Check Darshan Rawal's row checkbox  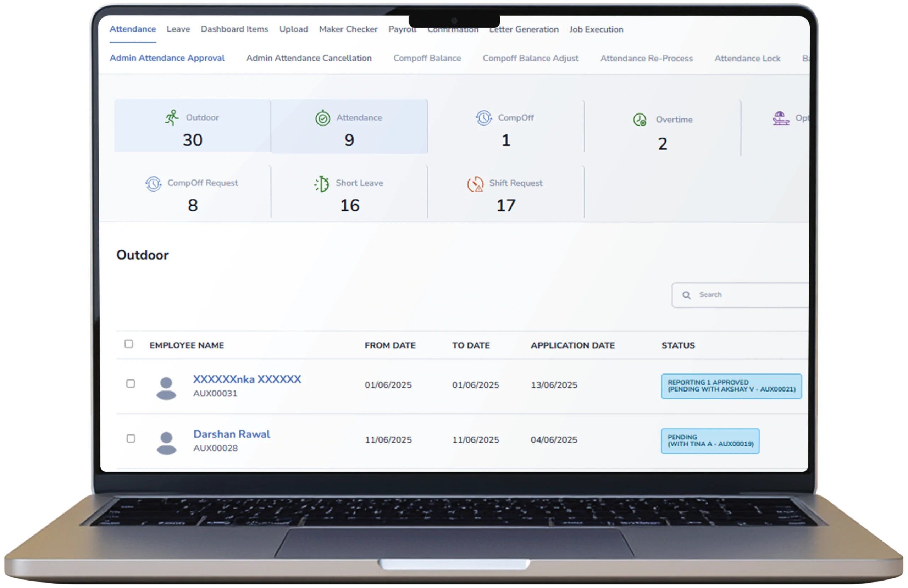[x=131, y=438]
